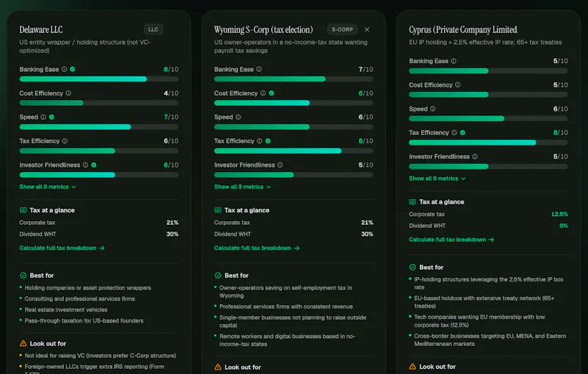Open Calculate full tax breakdown for Delaware LLC

pos(62,248)
